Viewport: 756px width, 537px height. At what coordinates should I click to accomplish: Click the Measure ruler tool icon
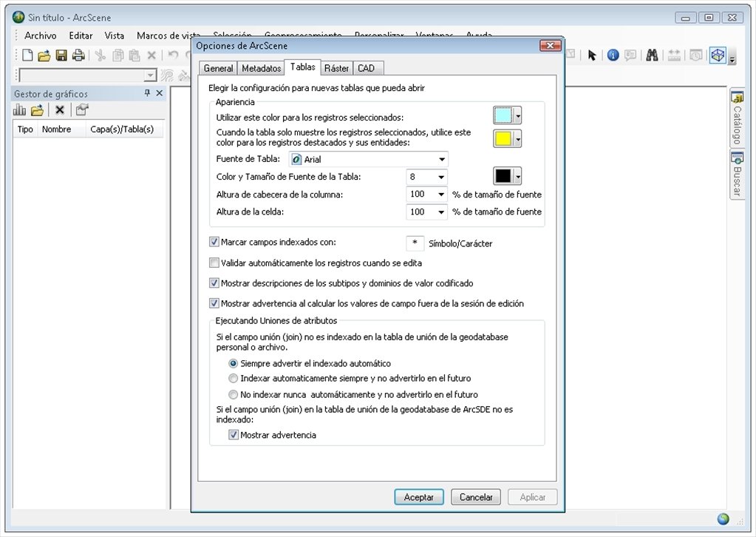(674, 55)
